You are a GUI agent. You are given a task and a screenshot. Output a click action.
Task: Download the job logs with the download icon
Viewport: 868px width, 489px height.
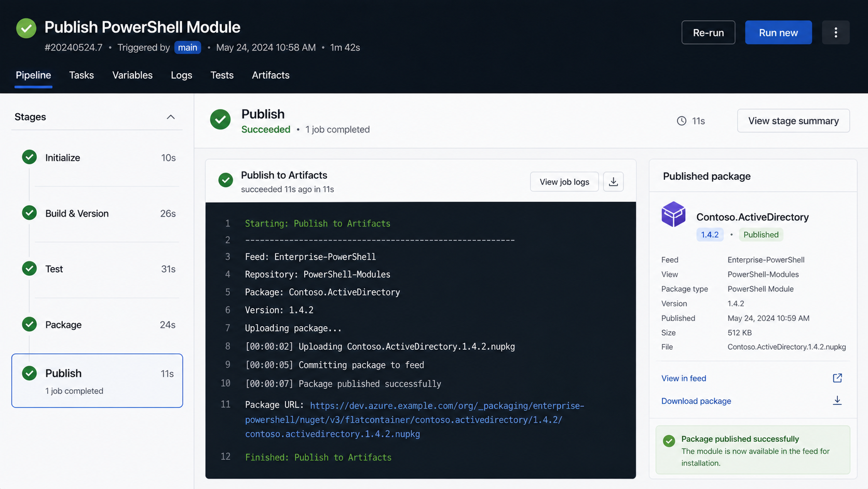[x=613, y=182]
